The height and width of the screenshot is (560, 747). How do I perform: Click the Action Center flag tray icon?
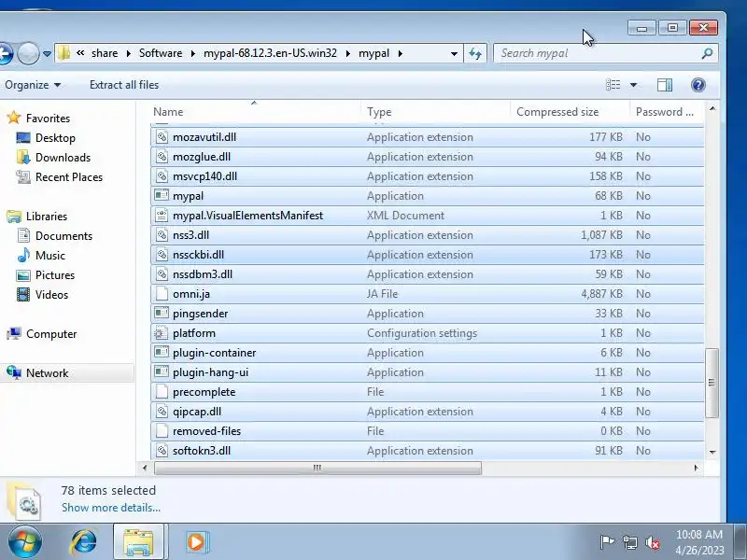coord(606,542)
